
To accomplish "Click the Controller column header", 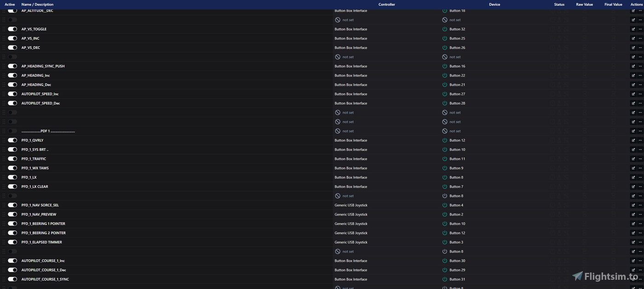I will tap(386, 5).
